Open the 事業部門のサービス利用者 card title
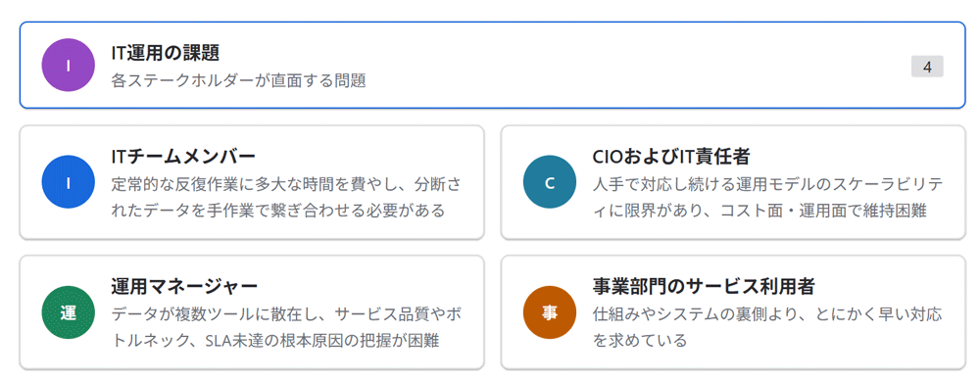The width and height of the screenshot is (980, 380). (x=704, y=286)
